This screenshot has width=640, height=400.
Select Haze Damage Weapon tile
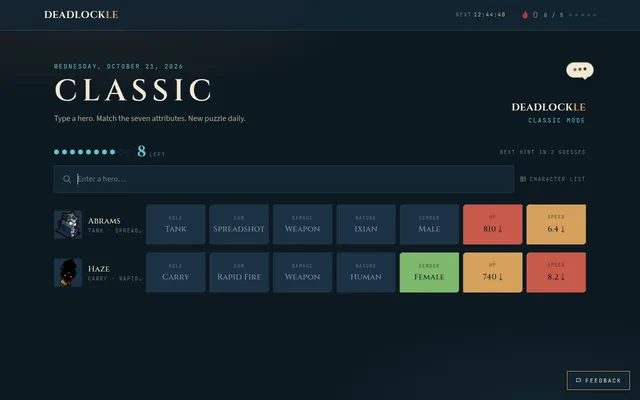(x=302, y=272)
